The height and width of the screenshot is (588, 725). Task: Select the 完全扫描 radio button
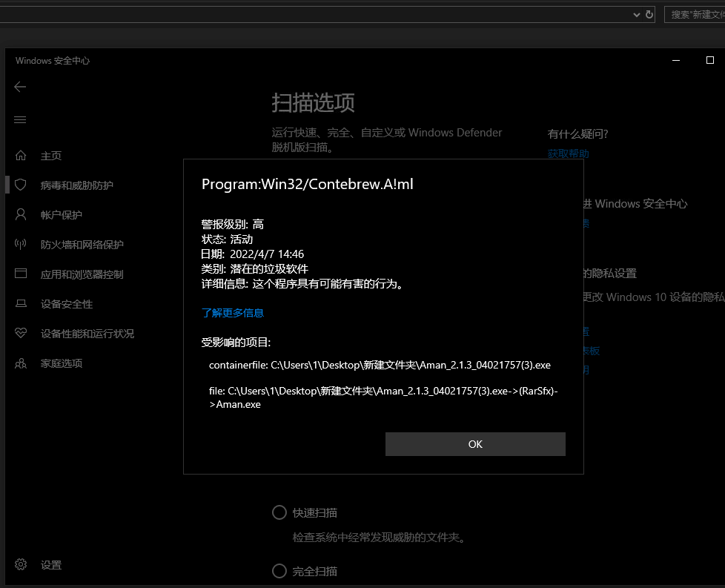tap(279, 571)
